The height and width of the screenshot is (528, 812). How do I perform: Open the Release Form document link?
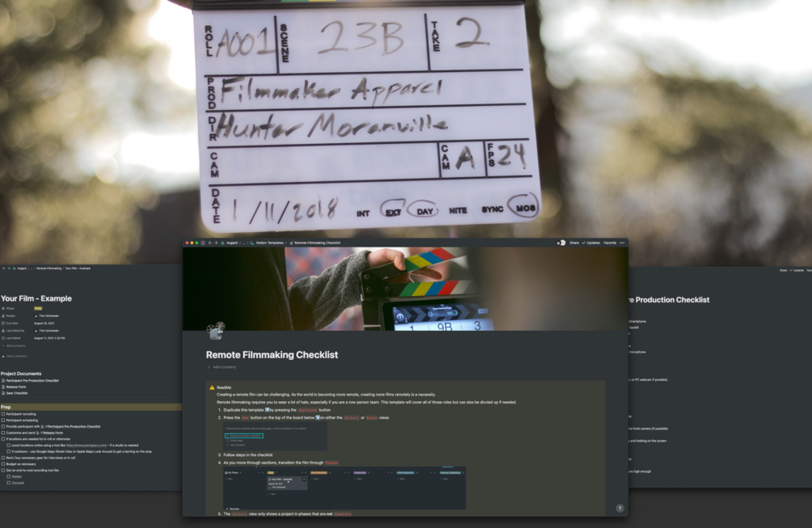tap(16, 386)
